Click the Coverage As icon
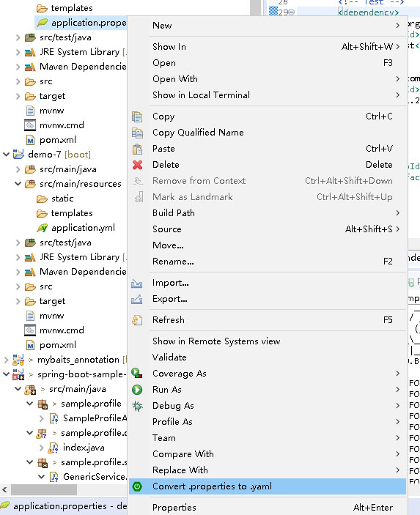Image resolution: width=420 pixels, height=515 pixels. pyautogui.click(x=137, y=374)
